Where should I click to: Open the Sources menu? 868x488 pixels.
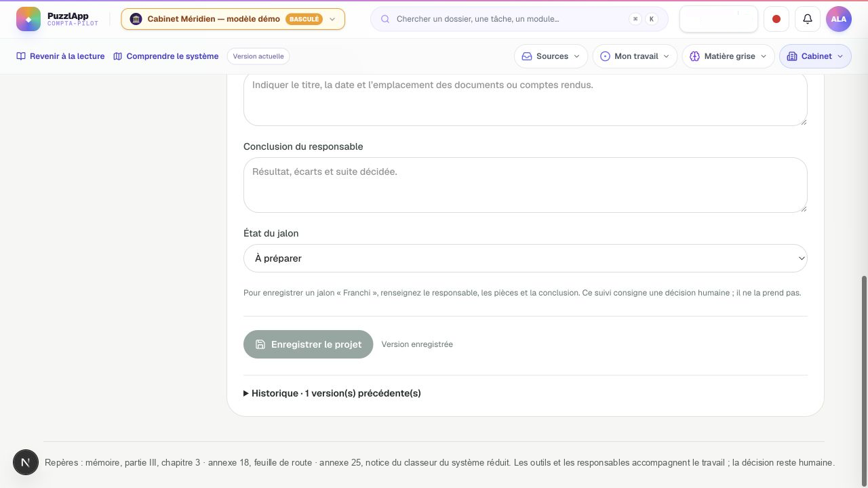pos(551,56)
